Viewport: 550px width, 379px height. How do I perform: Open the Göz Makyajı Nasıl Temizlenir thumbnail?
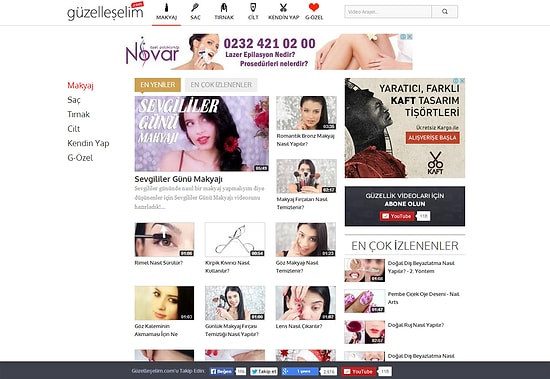pos(306,240)
